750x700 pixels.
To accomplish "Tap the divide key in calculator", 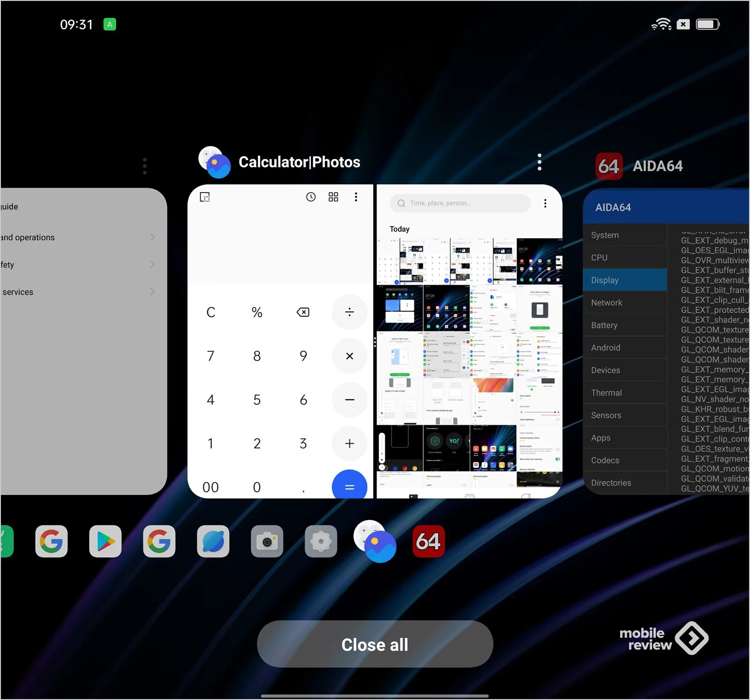I will tap(349, 312).
